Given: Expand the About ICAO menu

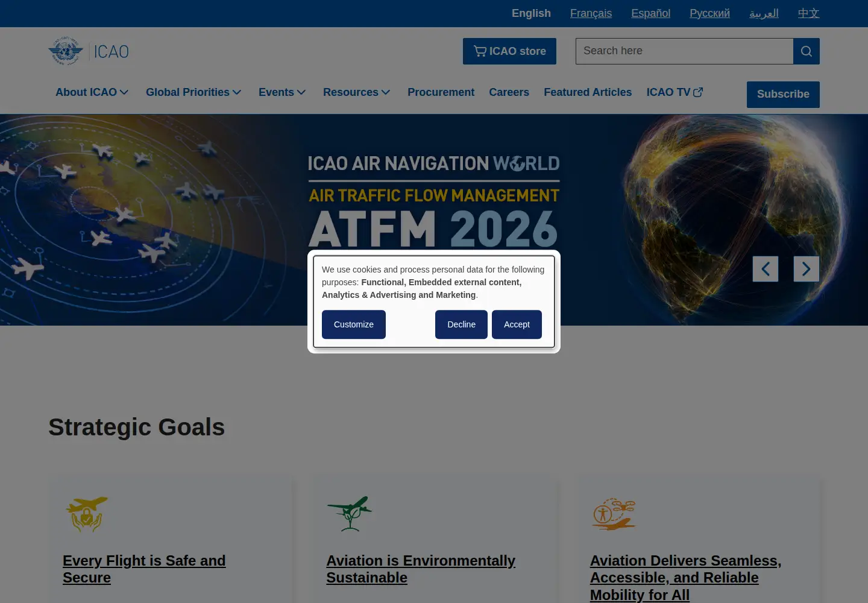Looking at the screenshot, I should 92,92.
